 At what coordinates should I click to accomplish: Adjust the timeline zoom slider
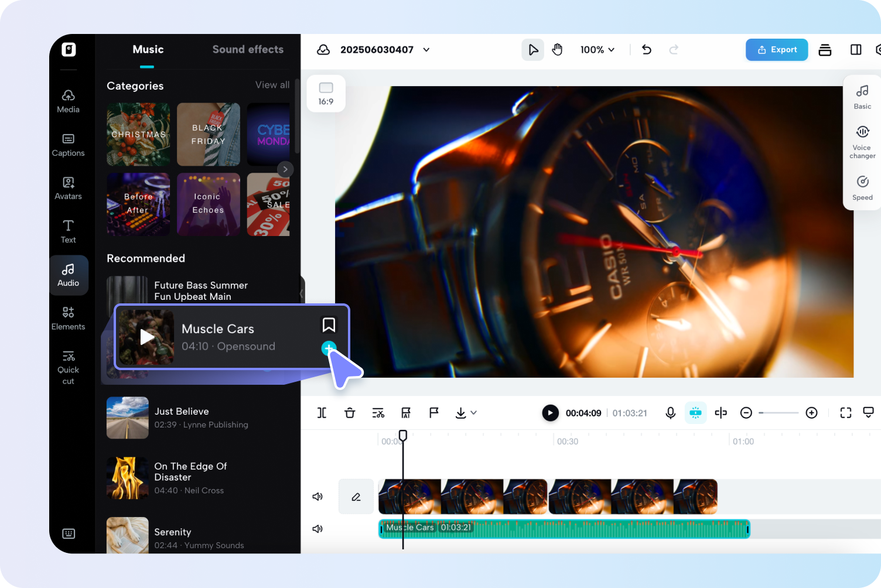pos(778,413)
